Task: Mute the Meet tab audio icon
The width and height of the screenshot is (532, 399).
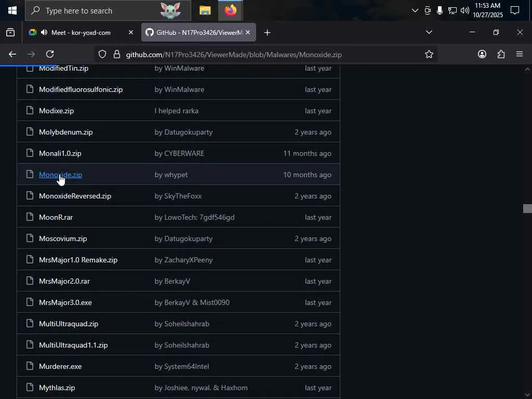Action: [44, 33]
